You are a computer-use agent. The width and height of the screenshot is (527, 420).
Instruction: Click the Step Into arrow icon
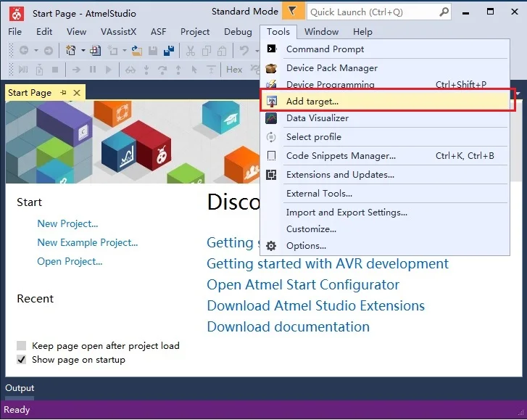[146, 70]
